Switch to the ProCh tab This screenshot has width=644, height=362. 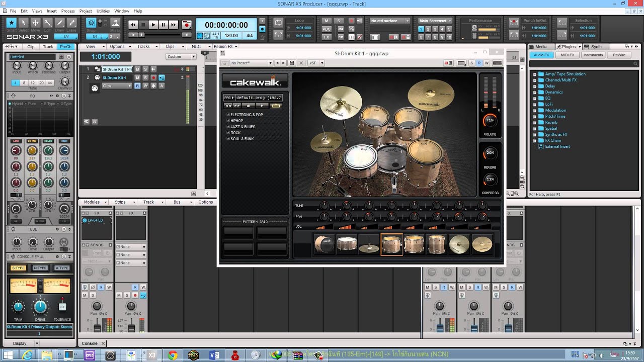65,46
